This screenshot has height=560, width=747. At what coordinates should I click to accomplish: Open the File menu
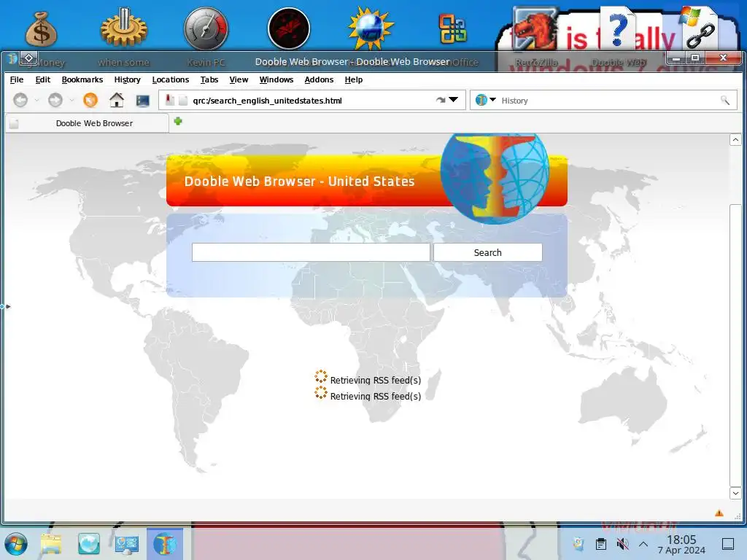[17, 79]
